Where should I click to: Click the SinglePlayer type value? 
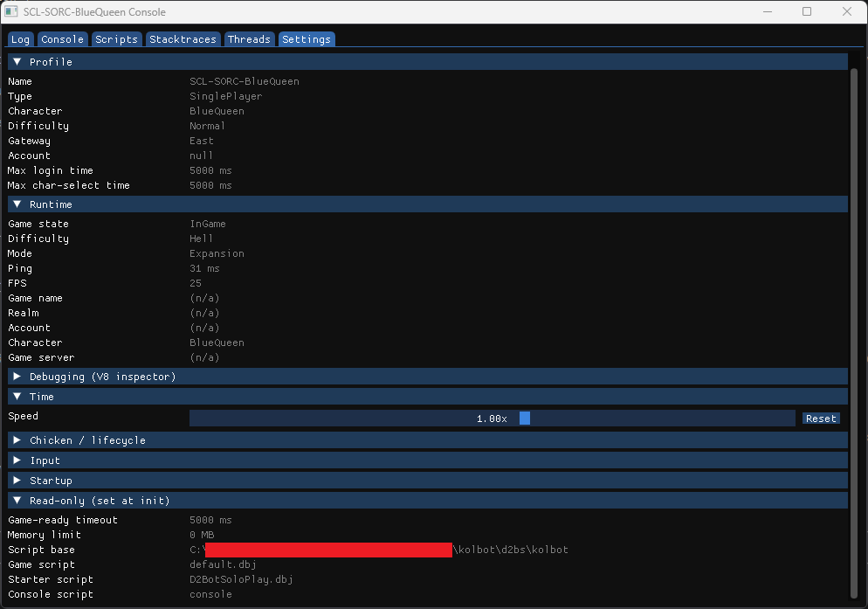(x=226, y=96)
